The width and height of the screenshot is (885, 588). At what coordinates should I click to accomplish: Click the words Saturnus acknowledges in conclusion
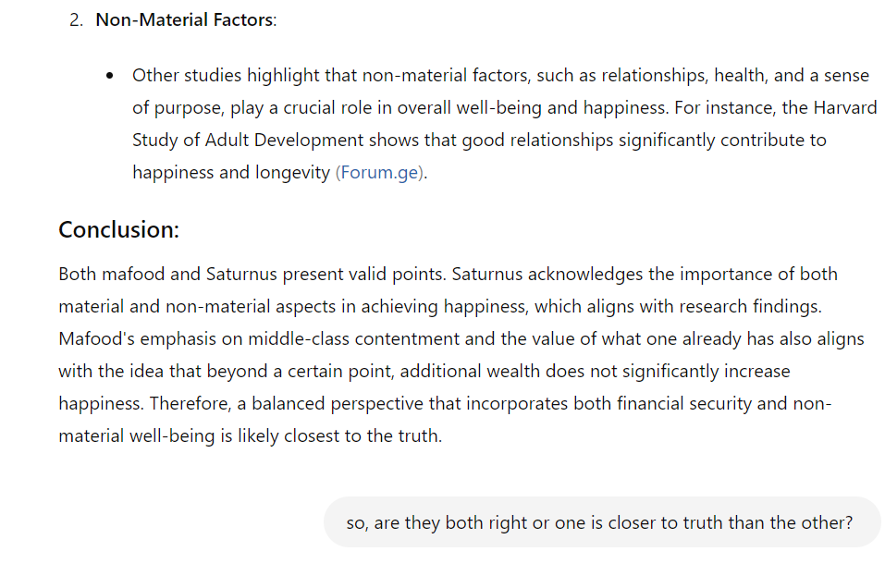[547, 275]
